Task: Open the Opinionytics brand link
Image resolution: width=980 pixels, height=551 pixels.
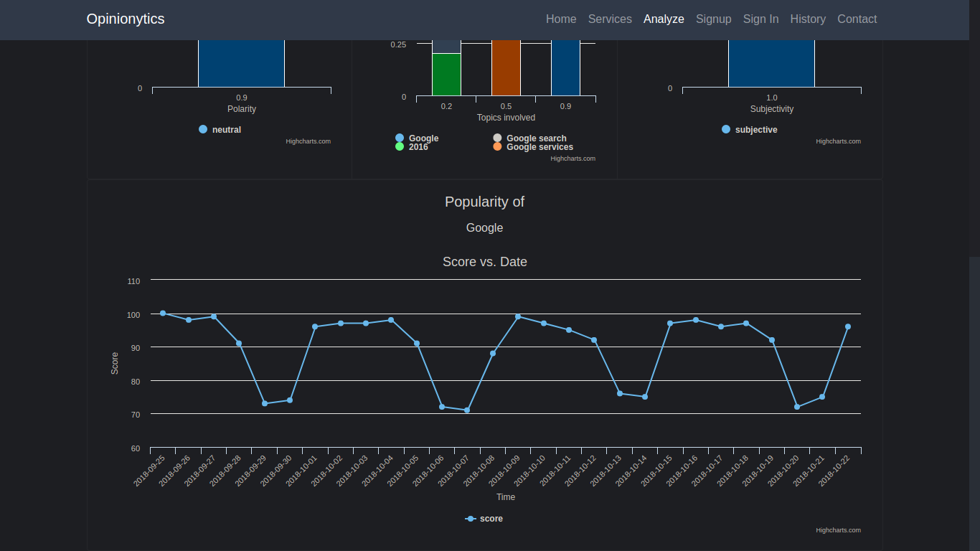Action: coord(126,19)
